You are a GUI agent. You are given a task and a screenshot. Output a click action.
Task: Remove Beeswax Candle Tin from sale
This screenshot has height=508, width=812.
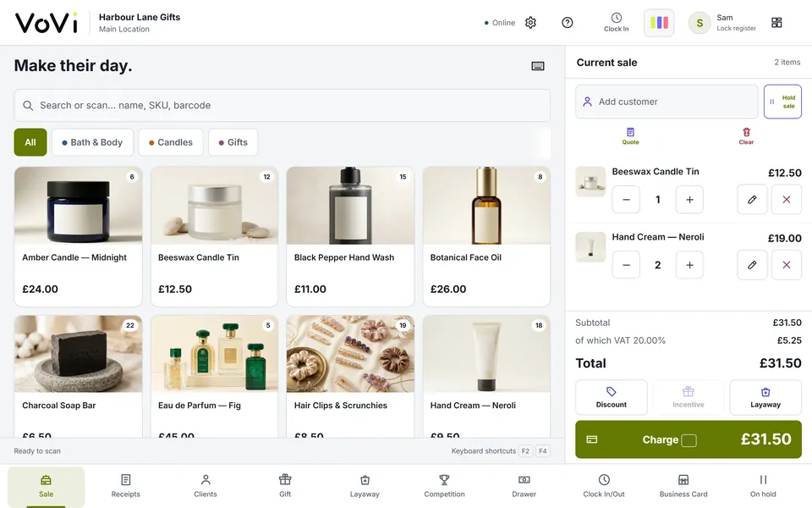[786, 200]
